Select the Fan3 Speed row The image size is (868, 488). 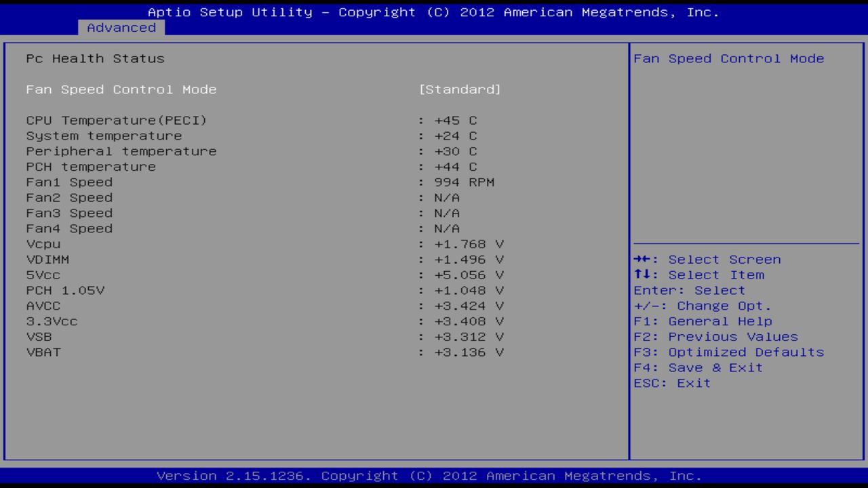point(69,213)
